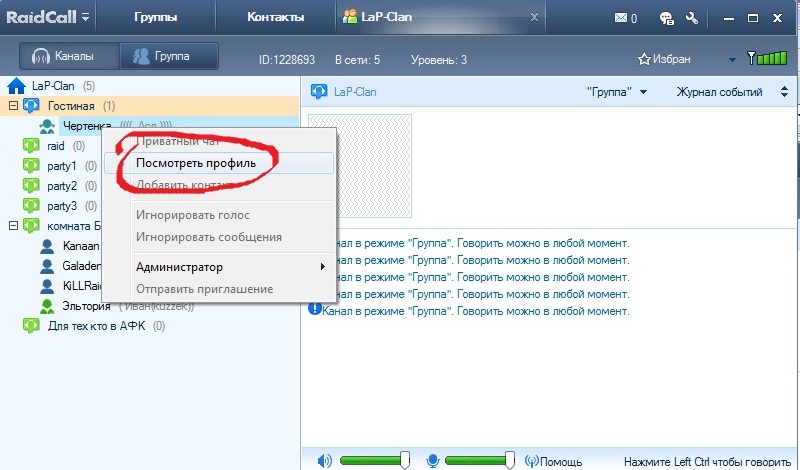Open the "Группа" mode dropdown

[x=616, y=92]
